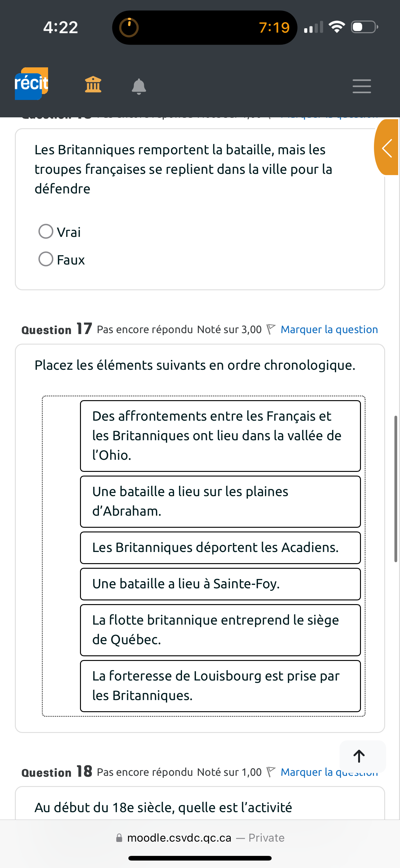Select the Louisbourg fortress item
400x868 pixels.
pos(220,686)
